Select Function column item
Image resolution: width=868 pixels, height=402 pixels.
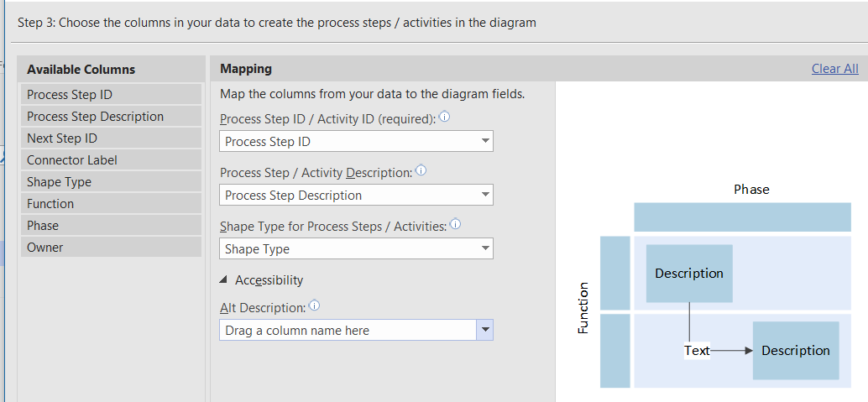pyautogui.click(x=112, y=203)
